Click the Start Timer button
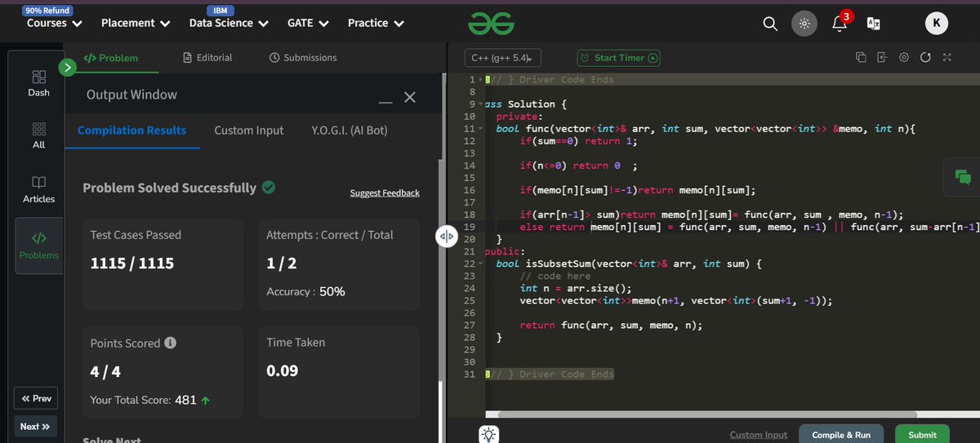 coord(618,58)
